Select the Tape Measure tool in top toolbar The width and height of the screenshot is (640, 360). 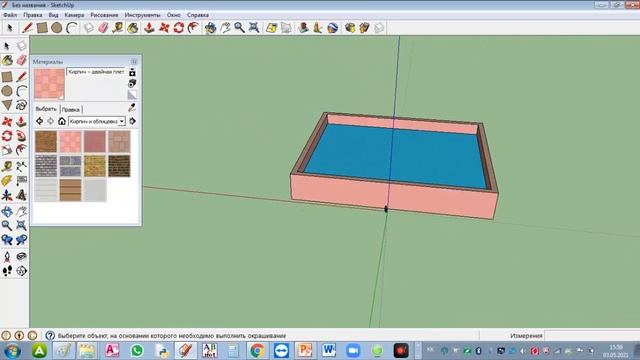[x=118, y=28]
